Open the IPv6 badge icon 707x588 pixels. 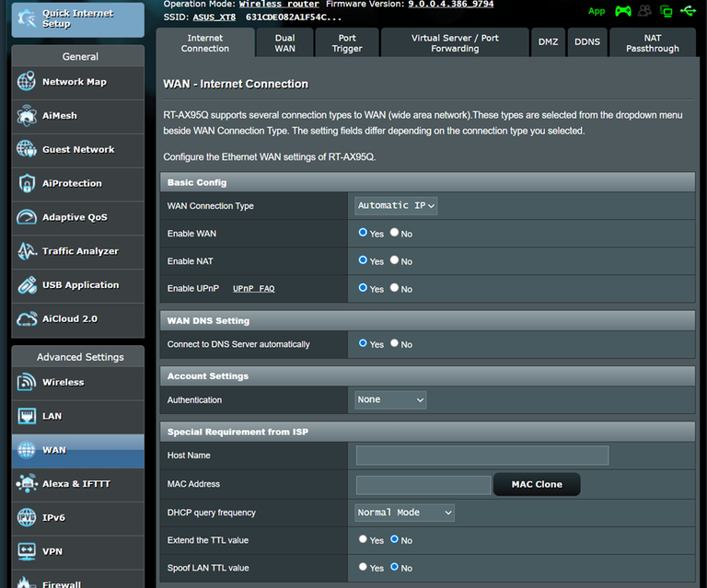tap(26, 517)
